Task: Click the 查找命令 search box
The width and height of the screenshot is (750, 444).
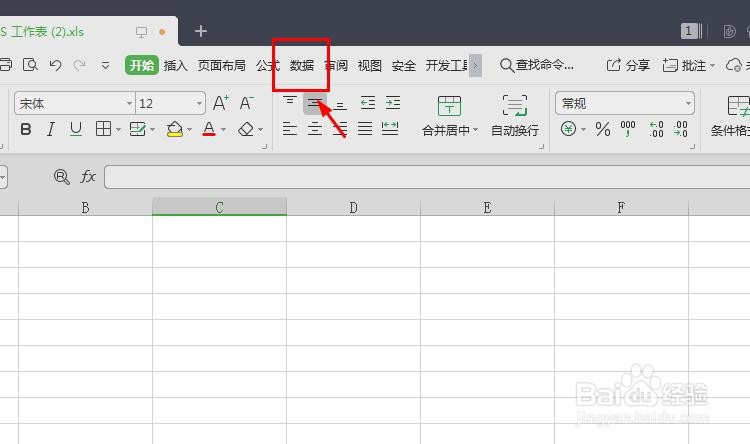Action: (537, 65)
